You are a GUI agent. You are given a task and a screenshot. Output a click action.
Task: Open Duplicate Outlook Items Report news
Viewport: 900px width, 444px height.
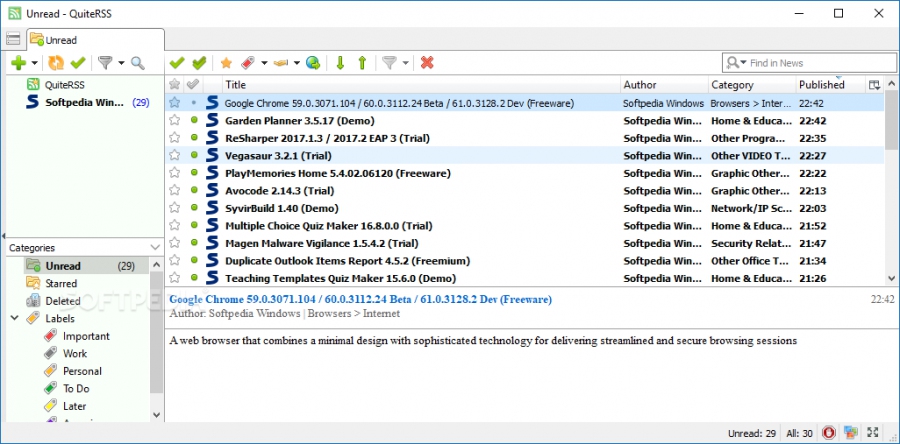point(347,261)
